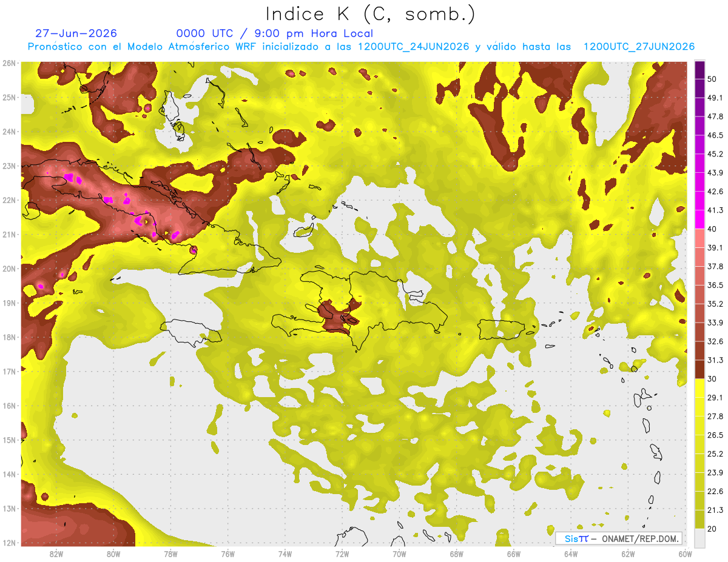Click the colorbar value 47.8

click(x=715, y=116)
